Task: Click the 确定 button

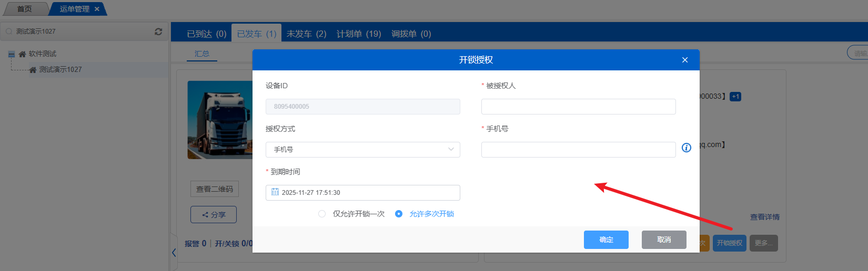Action: [606, 239]
